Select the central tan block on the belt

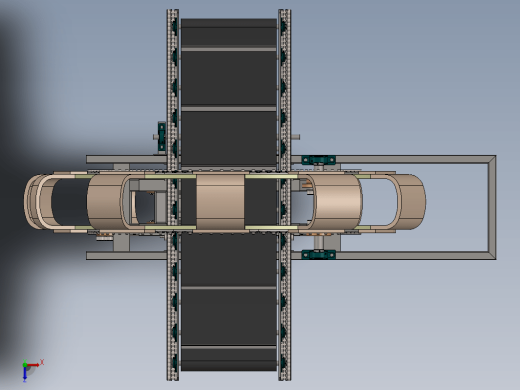[220, 201]
